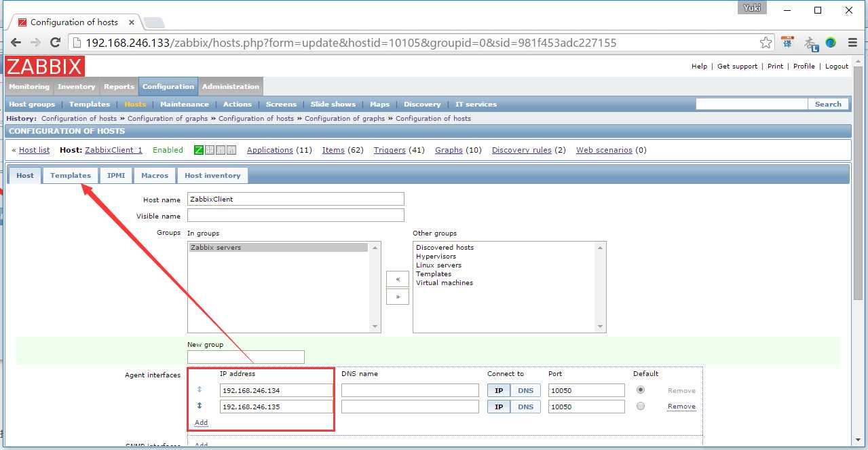868x450 pixels.
Task: Open Slide shows submenu item
Action: coord(333,105)
